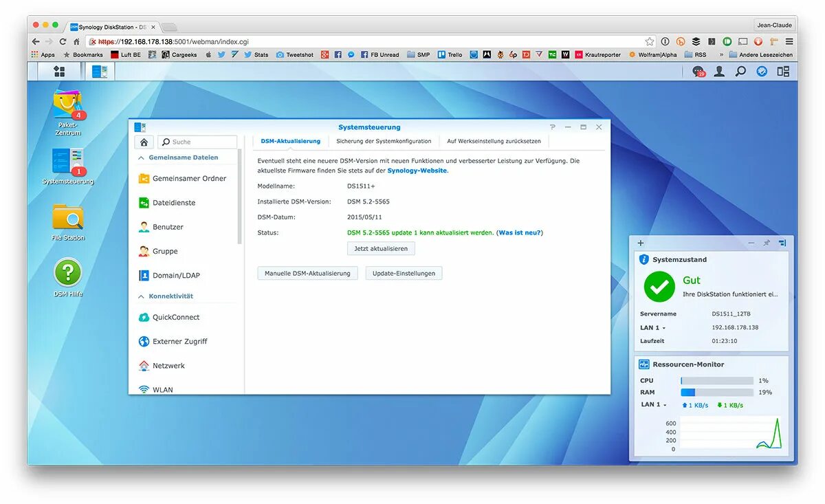825x504 pixels.
Task: Collapse Konnektivität section
Action: pos(142,296)
